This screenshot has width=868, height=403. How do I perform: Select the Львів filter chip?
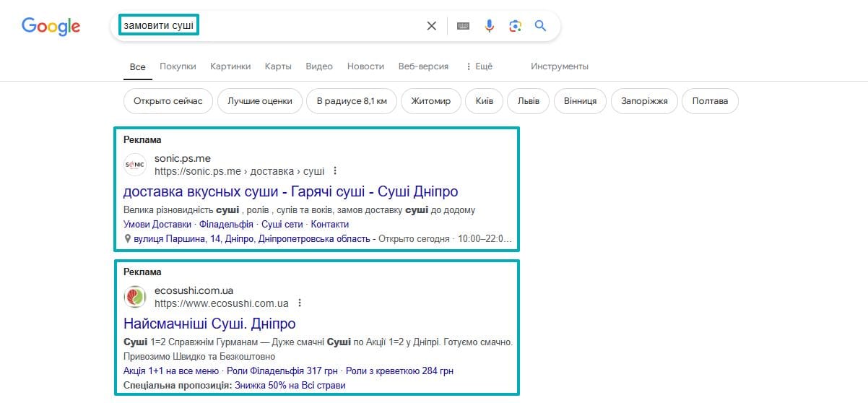click(x=529, y=101)
